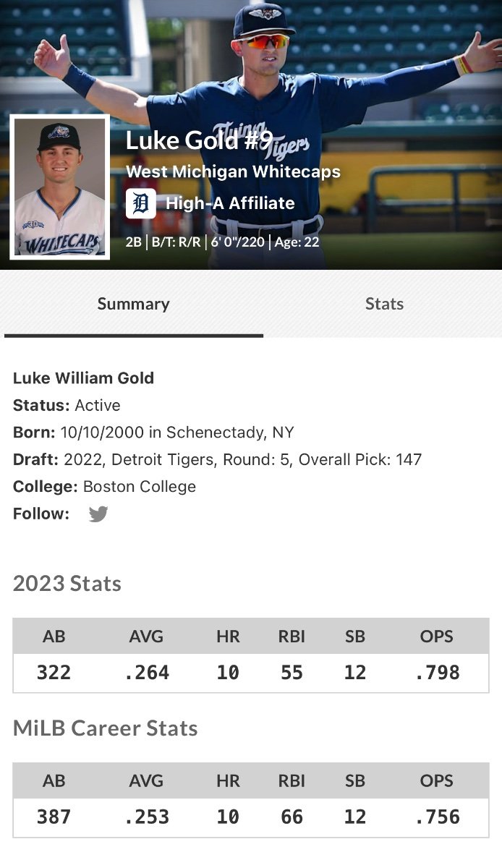Click the career at-bats value 387

point(54,817)
